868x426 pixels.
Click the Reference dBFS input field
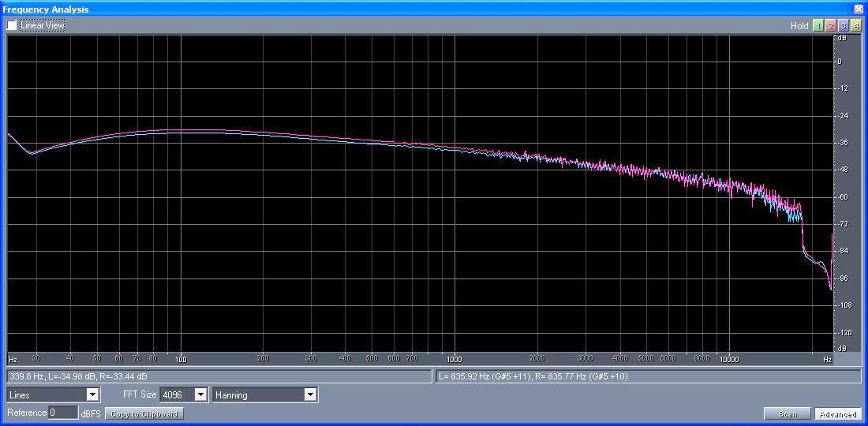point(63,413)
